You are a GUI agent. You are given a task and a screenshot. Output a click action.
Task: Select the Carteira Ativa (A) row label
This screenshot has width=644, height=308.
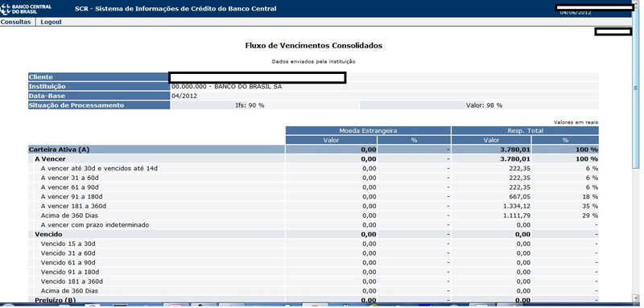[x=59, y=150]
